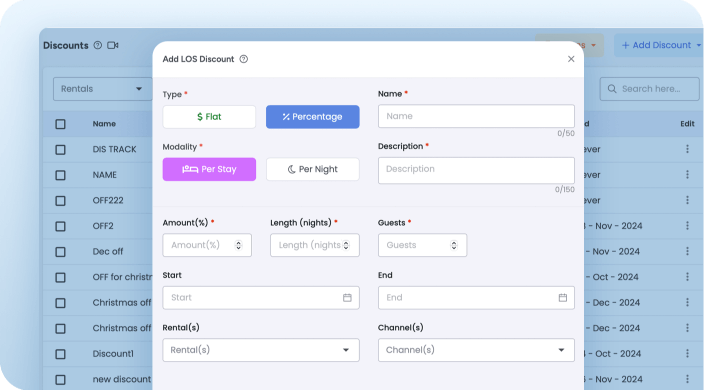Open the three-dot menu for DIS TRACK row
Viewport: 704px width, 390px height.
coord(687,149)
